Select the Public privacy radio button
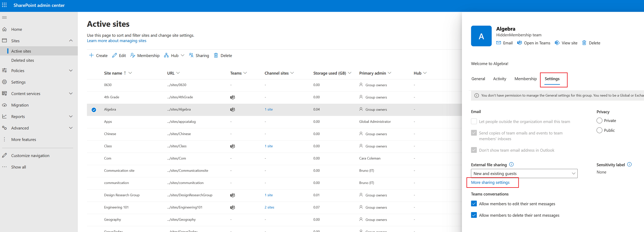Screen dimensions: 644x232 pyautogui.click(x=600, y=130)
